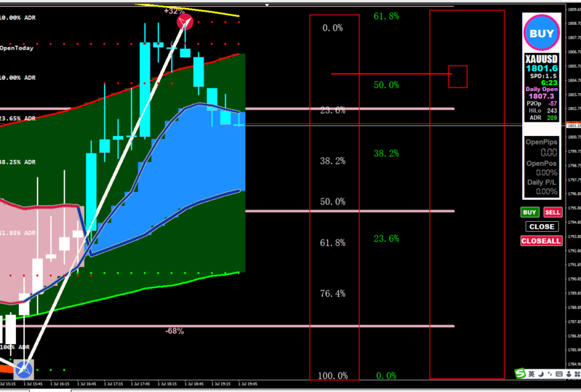
Task: Open the soft keyboard icon in IME bar
Action: coord(559,375)
